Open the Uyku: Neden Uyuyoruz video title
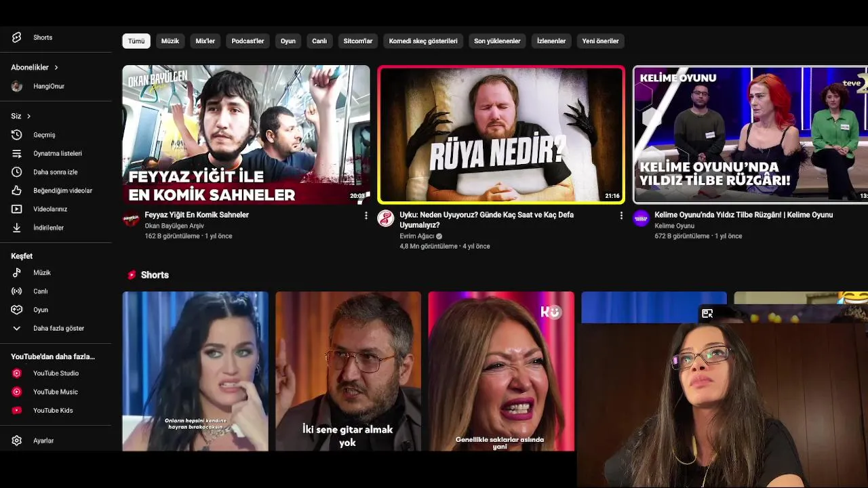 point(487,220)
